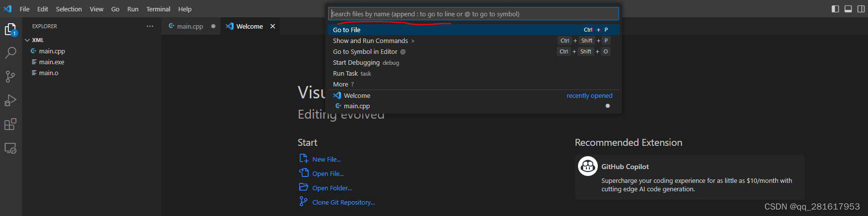This screenshot has height=216, width=868.
Task: Choose Go to File in quick pick
Action: [x=474, y=30]
